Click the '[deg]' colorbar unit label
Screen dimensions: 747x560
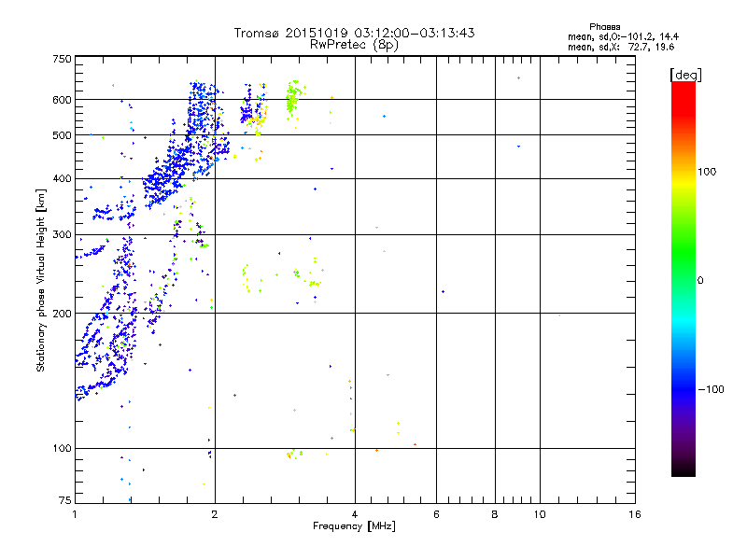pos(685,75)
